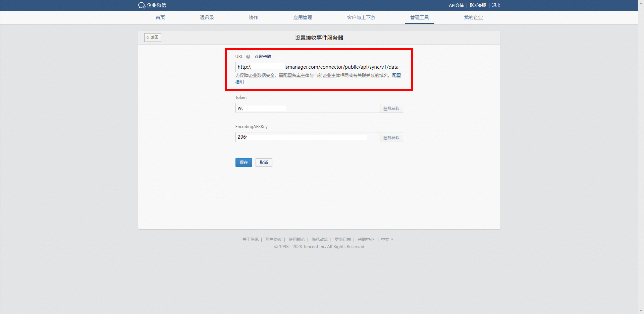Go back with the 返回 button
This screenshot has width=644, height=314.
(x=153, y=38)
